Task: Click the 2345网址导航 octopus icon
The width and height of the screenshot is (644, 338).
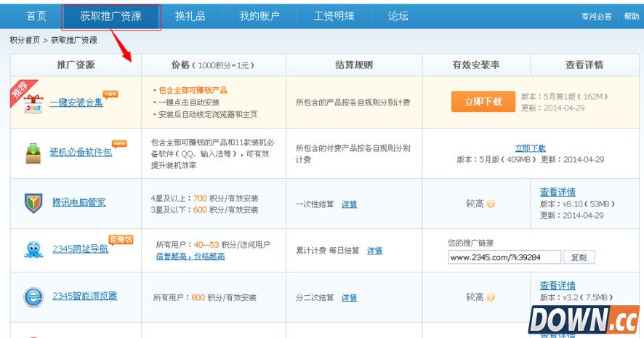Action: [x=33, y=249]
